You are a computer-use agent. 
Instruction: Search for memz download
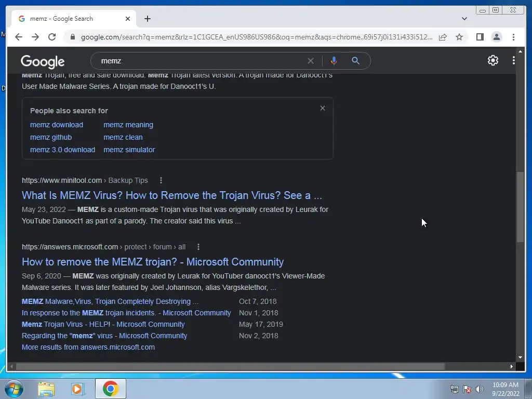57,125
